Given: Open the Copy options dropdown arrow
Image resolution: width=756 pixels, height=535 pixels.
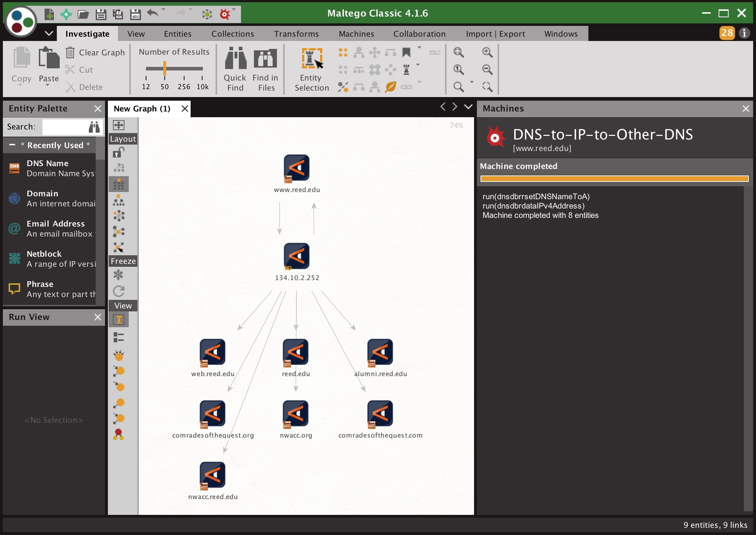Looking at the screenshot, I should (x=20, y=86).
